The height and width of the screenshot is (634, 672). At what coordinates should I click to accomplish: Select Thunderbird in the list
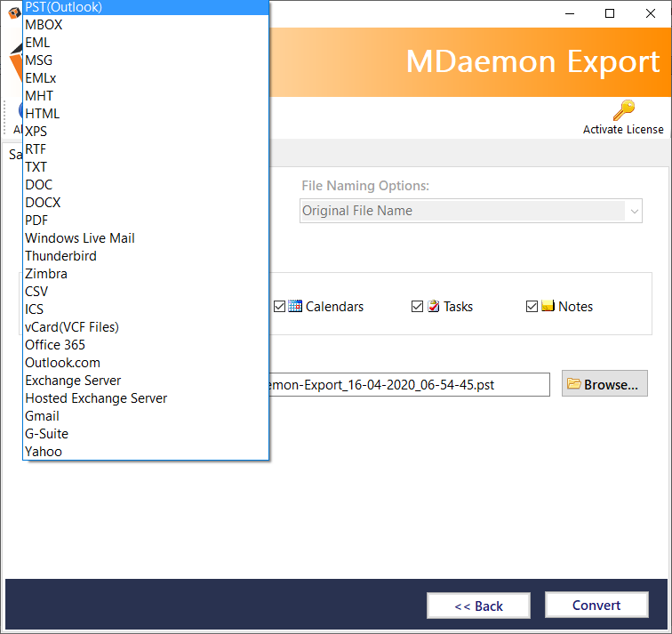pos(146,256)
